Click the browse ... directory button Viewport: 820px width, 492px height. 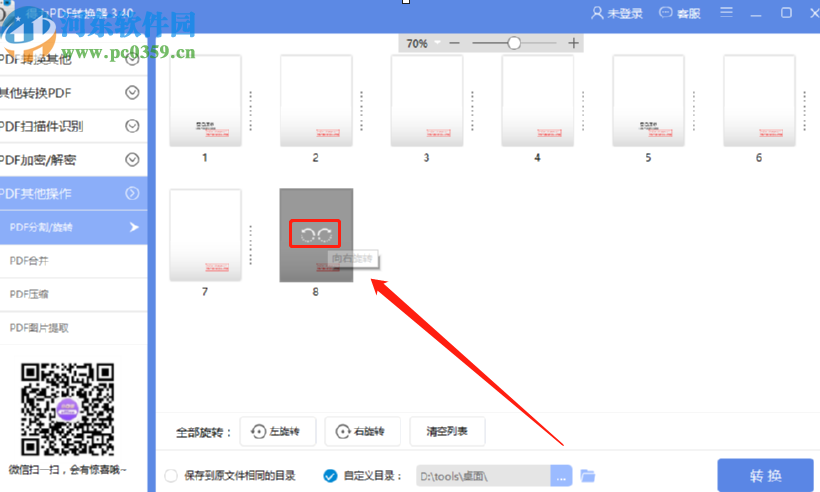pyautogui.click(x=561, y=476)
